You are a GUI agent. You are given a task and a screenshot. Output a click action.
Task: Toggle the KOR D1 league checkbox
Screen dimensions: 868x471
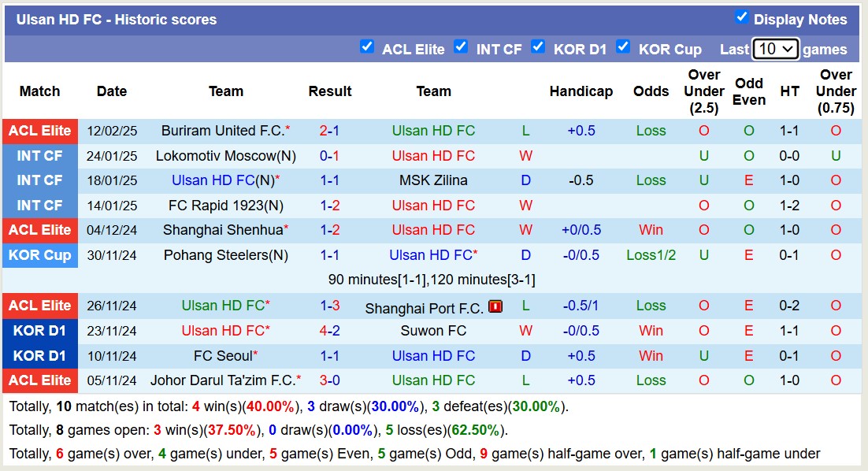pos(538,46)
